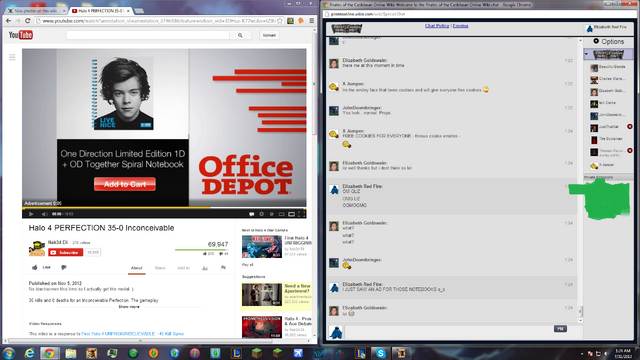Screen dimensions: 640x360
Task: Open Skype from the taskbar
Action: click(x=380, y=353)
